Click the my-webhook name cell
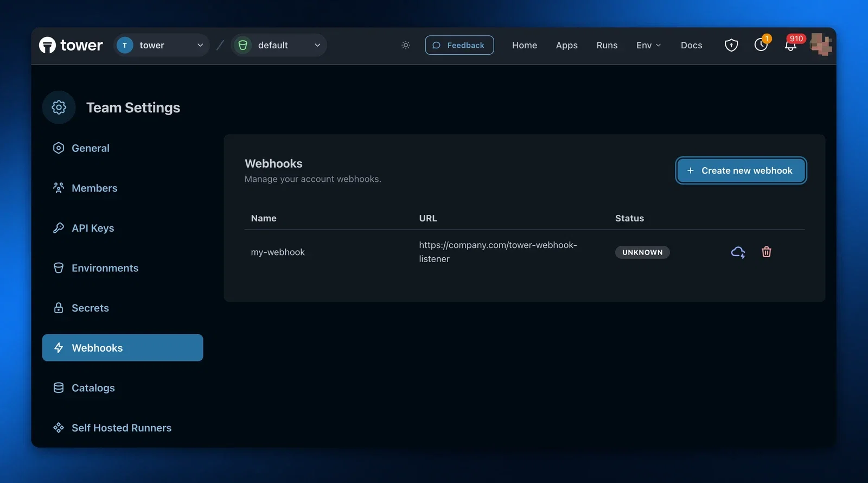Viewport: 868px width, 483px height. point(278,252)
